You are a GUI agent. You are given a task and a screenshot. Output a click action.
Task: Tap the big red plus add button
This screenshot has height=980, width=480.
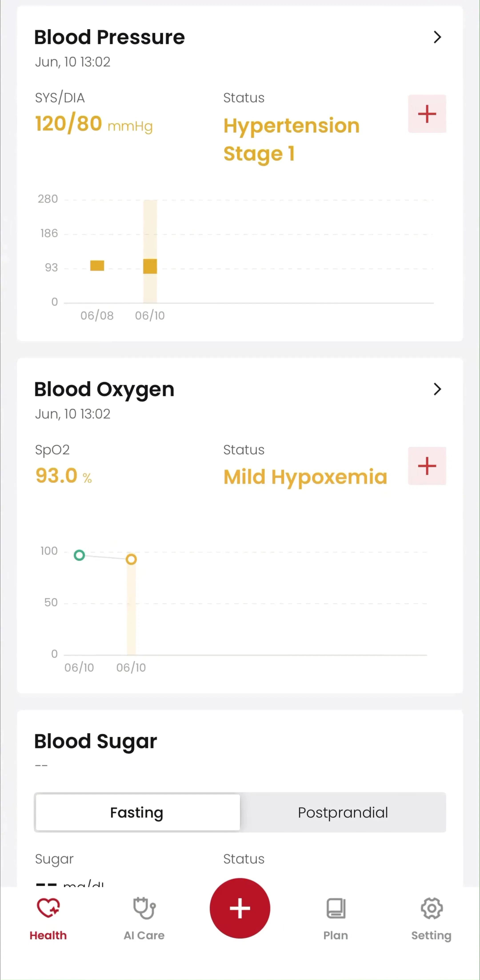coord(240,908)
